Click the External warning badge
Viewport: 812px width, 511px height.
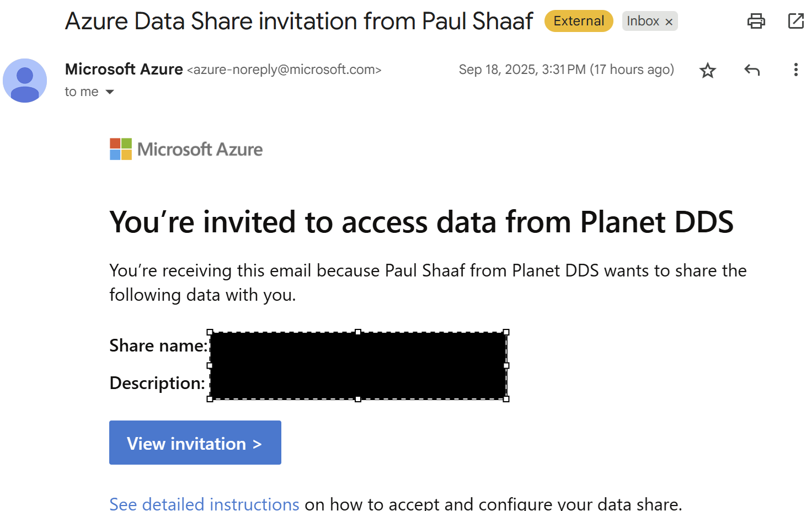579,21
